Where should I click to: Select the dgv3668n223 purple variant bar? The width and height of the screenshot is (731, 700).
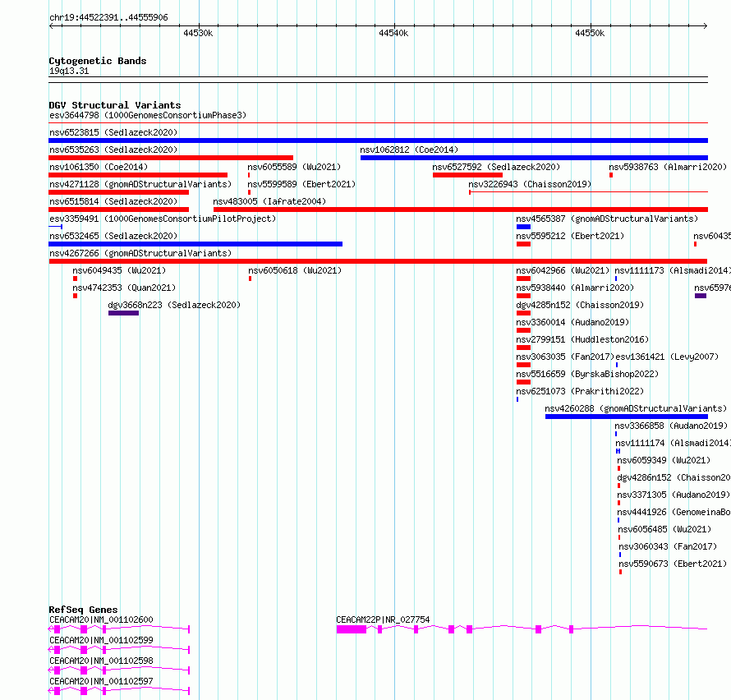click(x=123, y=313)
